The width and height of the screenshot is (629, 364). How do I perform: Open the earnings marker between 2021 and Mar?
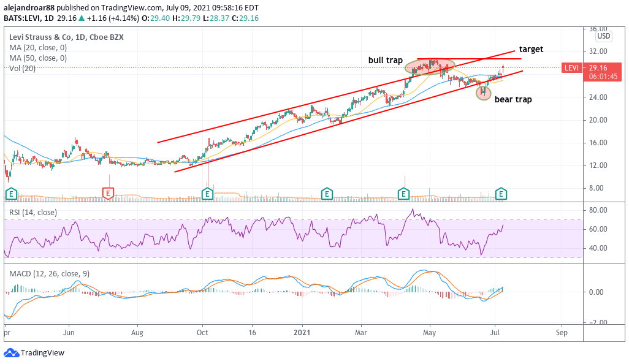coord(327,194)
